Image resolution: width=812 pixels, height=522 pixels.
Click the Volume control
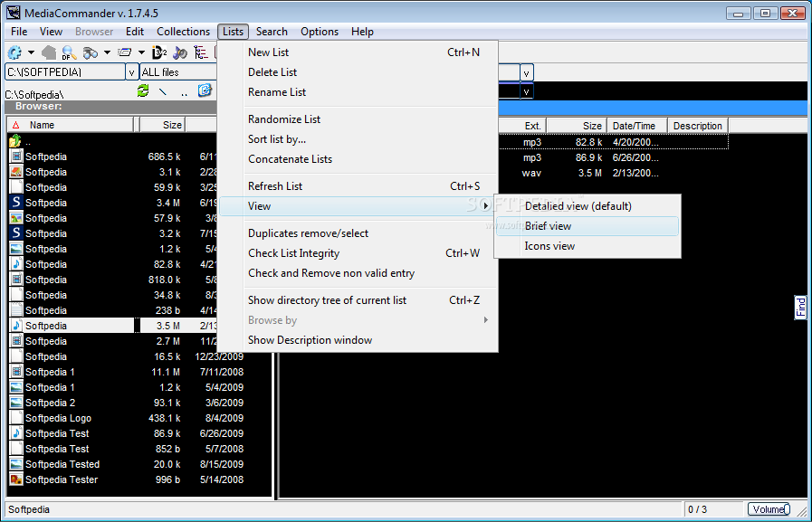(x=769, y=509)
